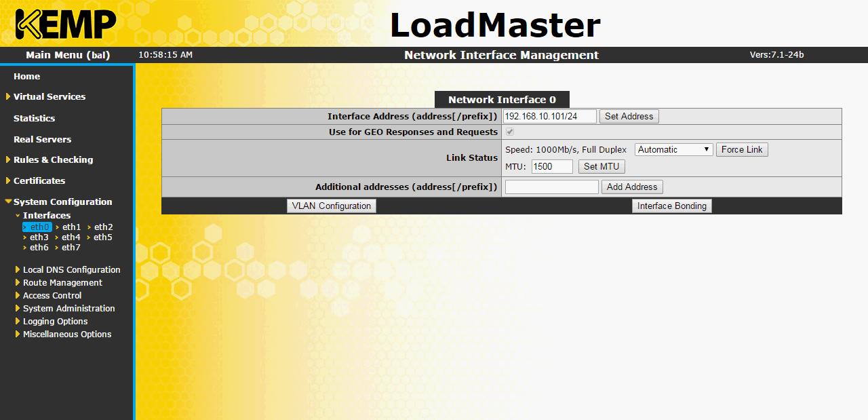The height and width of the screenshot is (420, 868).
Task: Click the Force Link button
Action: point(742,149)
